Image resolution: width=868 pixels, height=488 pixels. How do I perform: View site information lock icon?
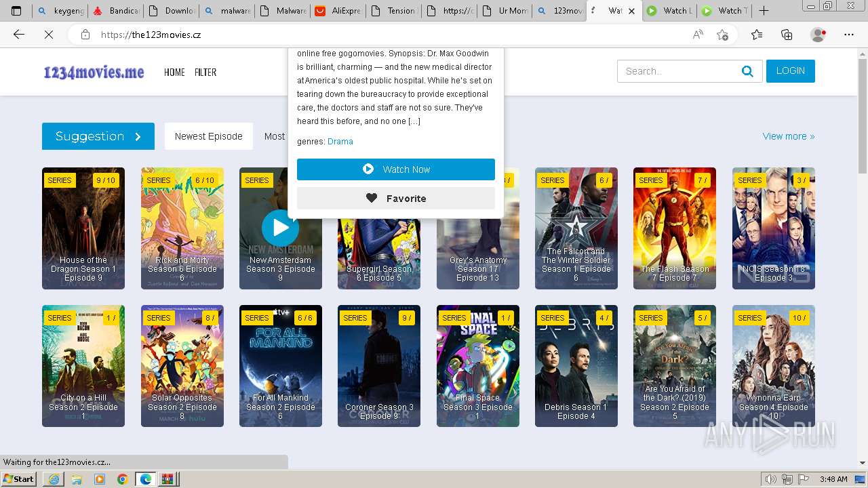[x=85, y=35]
